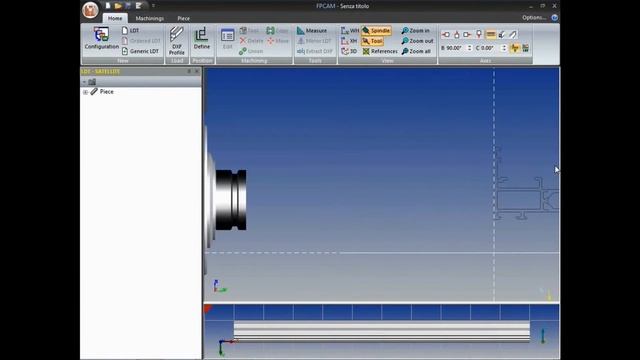Screen dimensions: 640x360
Task: Toggle References display in View group
Action: point(380,51)
